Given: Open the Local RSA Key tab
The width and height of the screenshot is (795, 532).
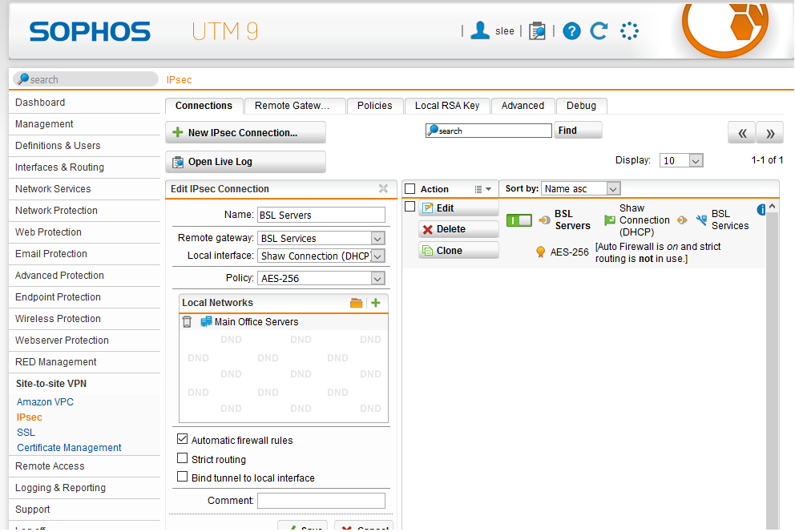Looking at the screenshot, I should coord(447,106).
